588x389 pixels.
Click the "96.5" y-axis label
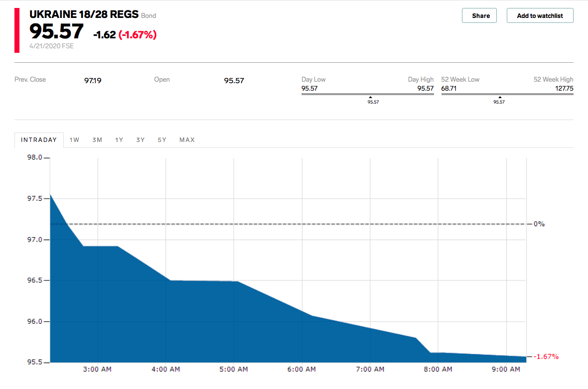[x=34, y=280]
